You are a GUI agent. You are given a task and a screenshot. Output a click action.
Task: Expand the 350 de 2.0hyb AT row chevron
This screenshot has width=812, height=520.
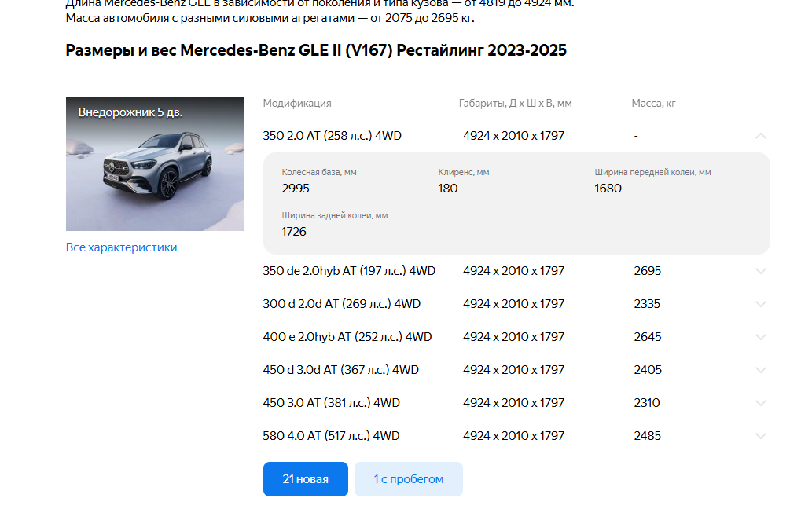tap(760, 271)
